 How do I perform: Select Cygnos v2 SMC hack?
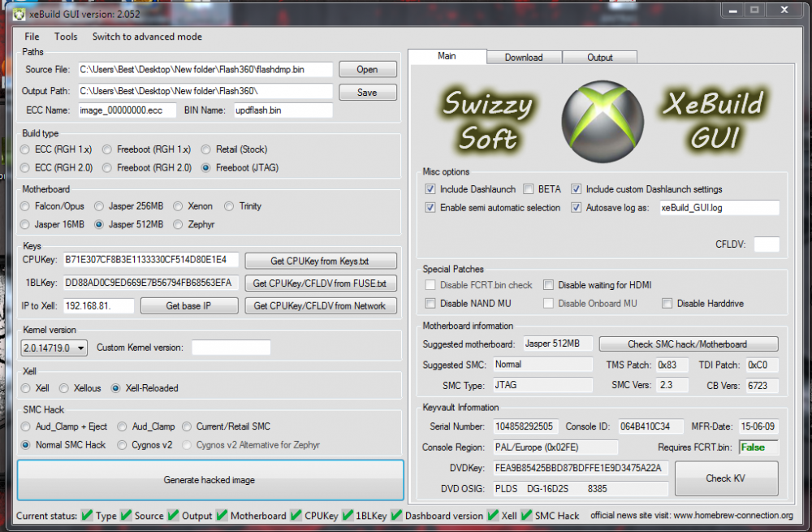point(145,445)
